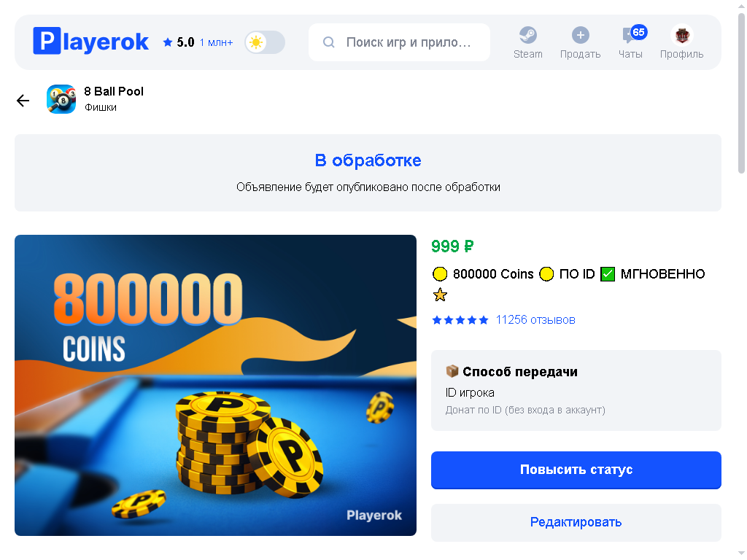Screen dimensions: 747x560
Task: Toggle the light/dark theme switch
Action: point(265,42)
